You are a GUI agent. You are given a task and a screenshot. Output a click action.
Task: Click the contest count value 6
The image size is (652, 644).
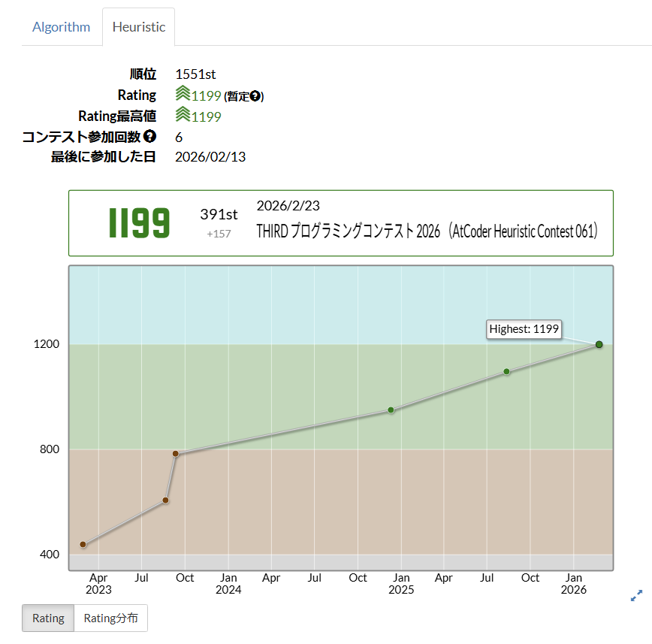pyautogui.click(x=179, y=138)
